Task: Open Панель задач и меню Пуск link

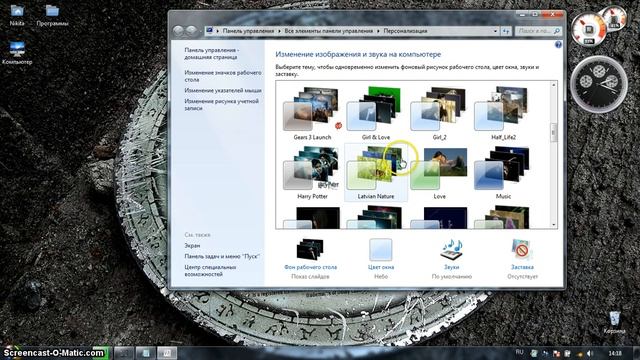Action: tap(222, 256)
